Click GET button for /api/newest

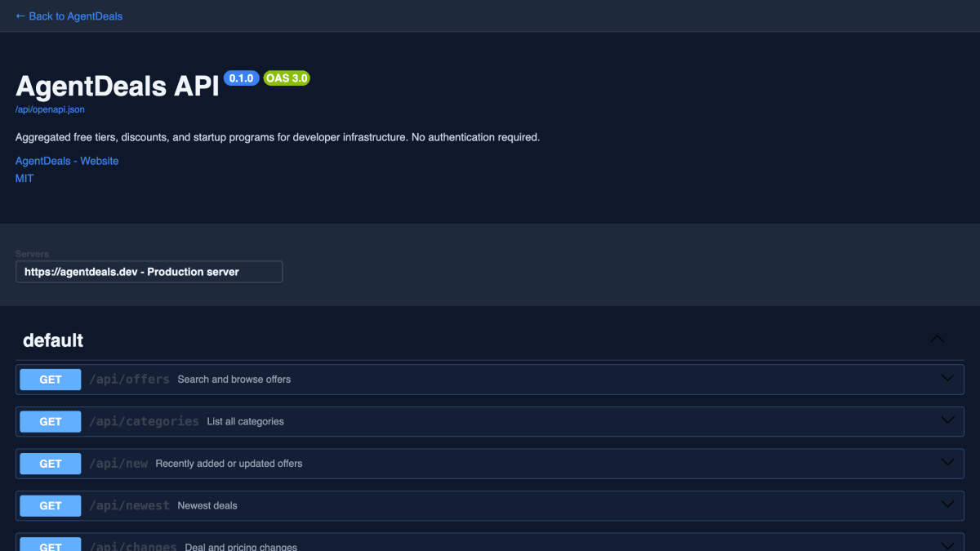click(x=51, y=505)
